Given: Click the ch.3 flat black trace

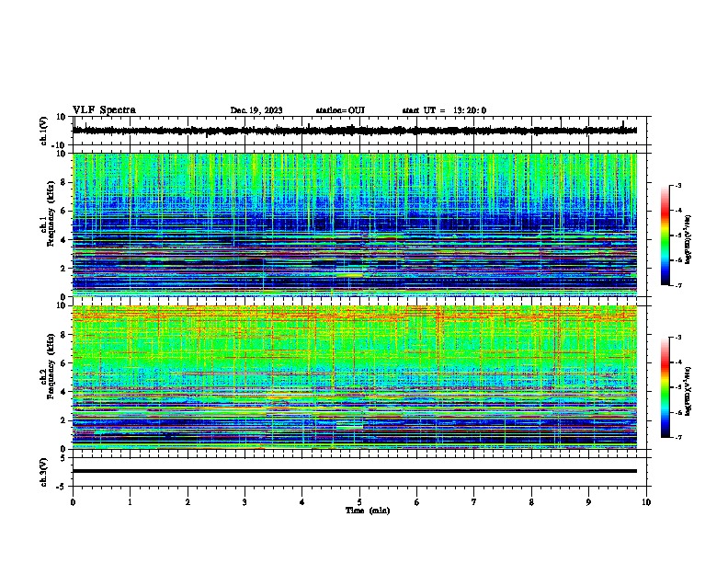Looking at the screenshot, I should [x=355, y=471].
